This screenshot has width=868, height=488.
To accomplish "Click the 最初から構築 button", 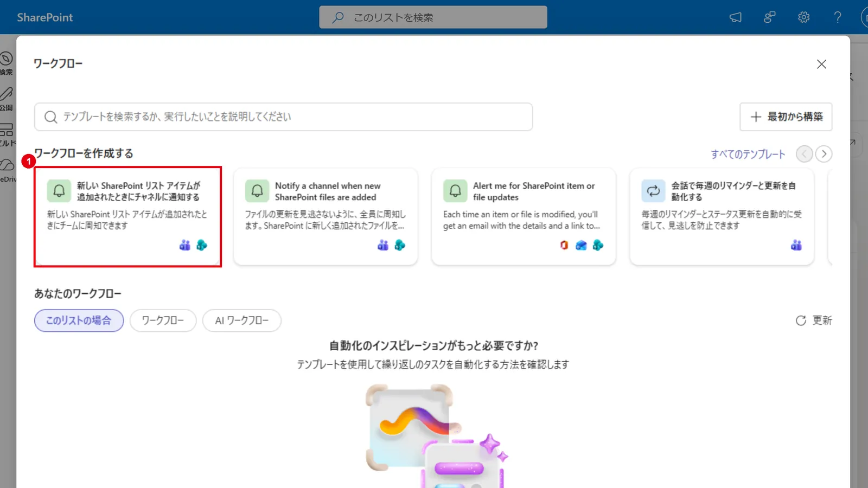I will [786, 117].
